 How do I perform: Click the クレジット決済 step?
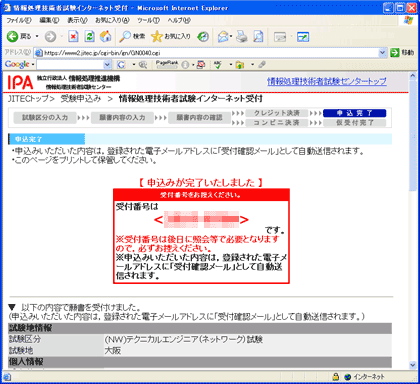coord(277,113)
